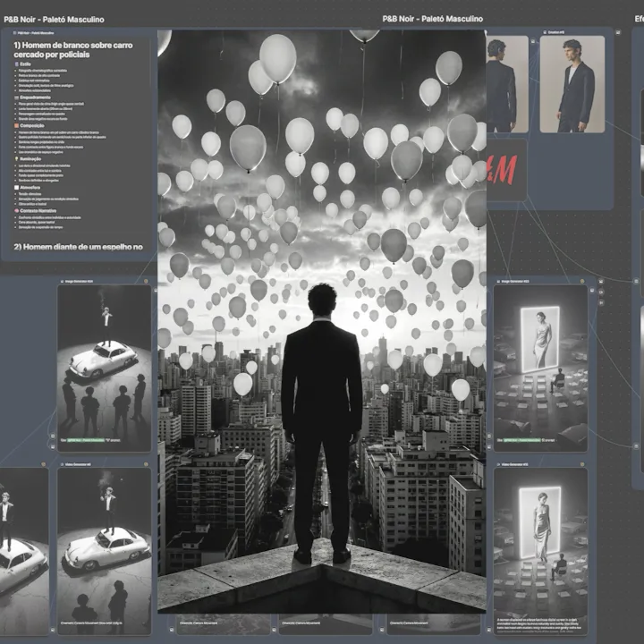644x644 pixels.
Task: Click the Estilo section emoji icon
Action: 16,64
